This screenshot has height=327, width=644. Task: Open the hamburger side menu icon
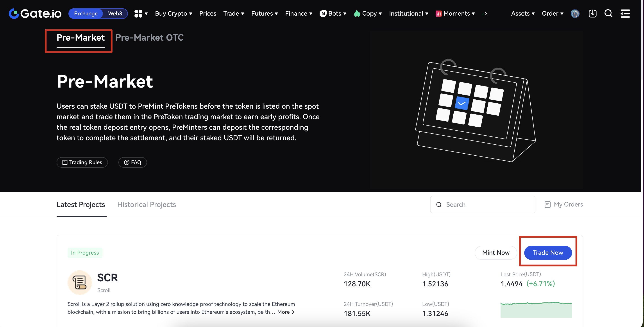coord(625,14)
